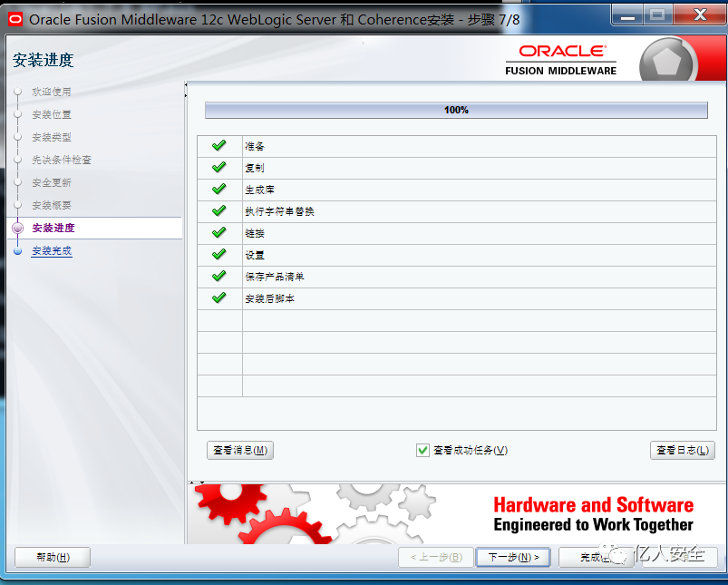Click the 复制 task row text
Screen dimensions: 728x585
(x=255, y=168)
